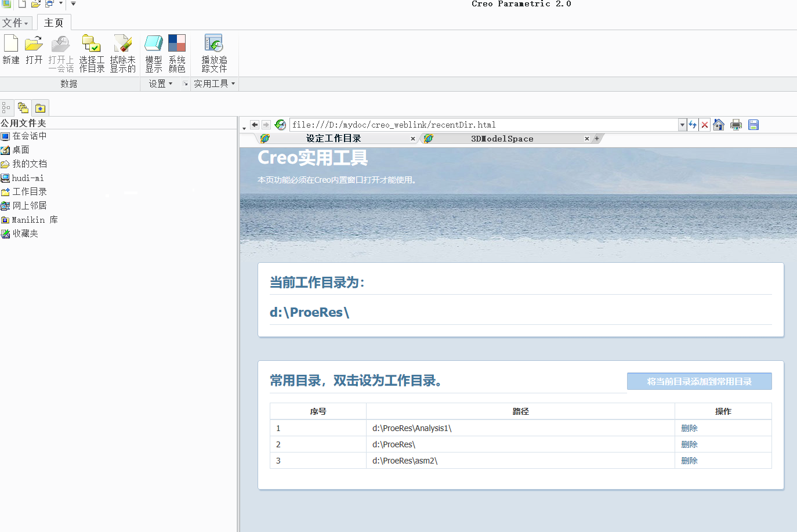Click the quick-access New file icon
The height and width of the screenshot is (532, 797).
(22, 4)
